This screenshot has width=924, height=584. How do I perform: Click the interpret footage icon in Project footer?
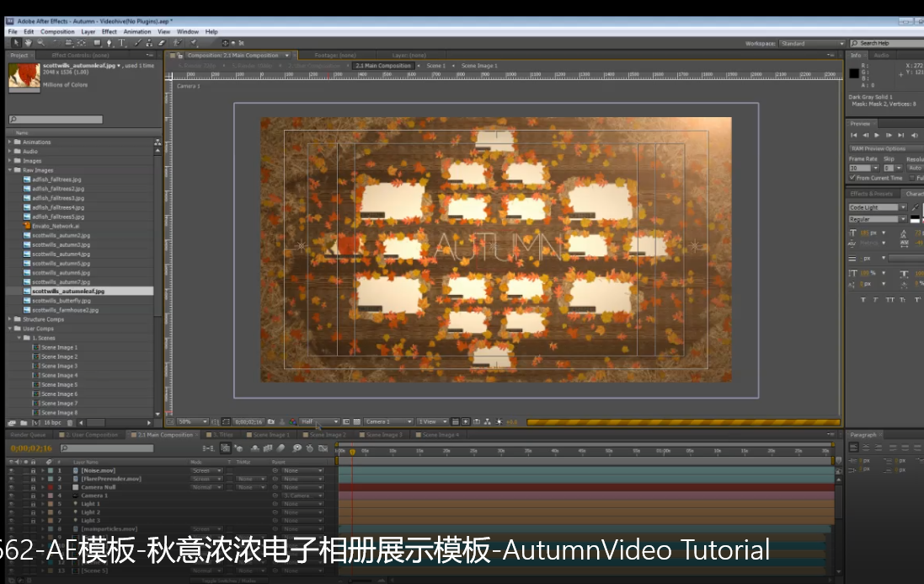pos(12,422)
